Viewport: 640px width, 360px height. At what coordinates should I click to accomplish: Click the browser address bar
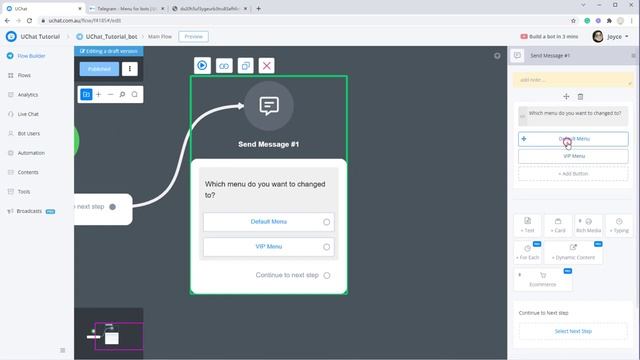click(x=302, y=20)
